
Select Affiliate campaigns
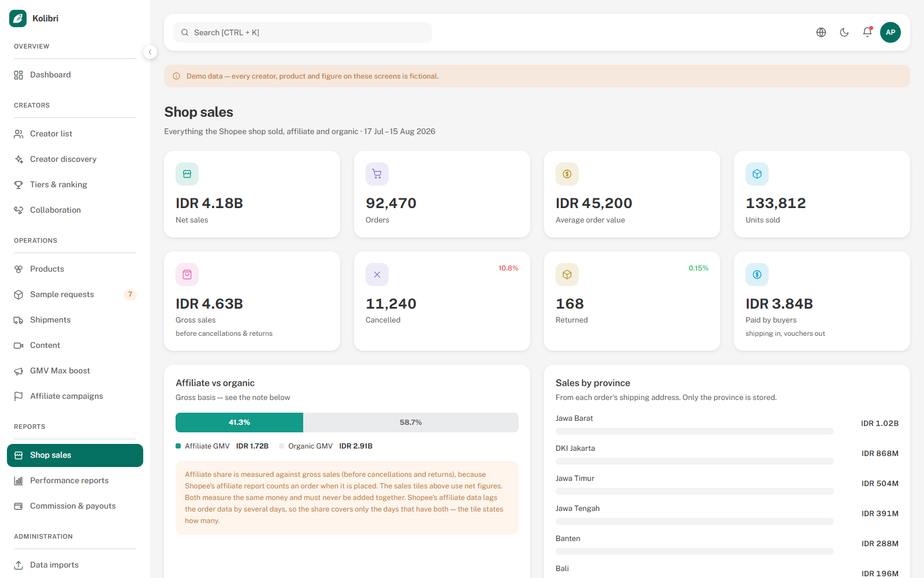pyautogui.click(x=75, y=396)
